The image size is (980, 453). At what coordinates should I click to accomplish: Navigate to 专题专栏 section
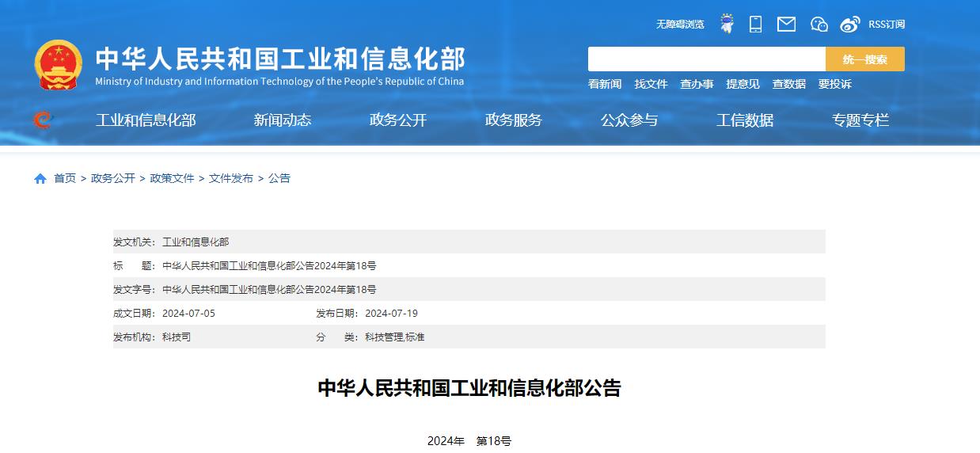860,120
